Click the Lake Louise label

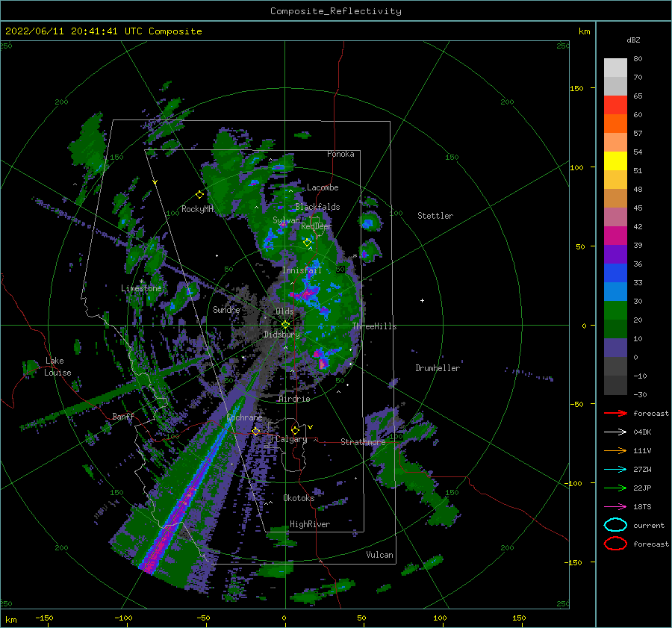pyautogui.click(x=57, y=367)
